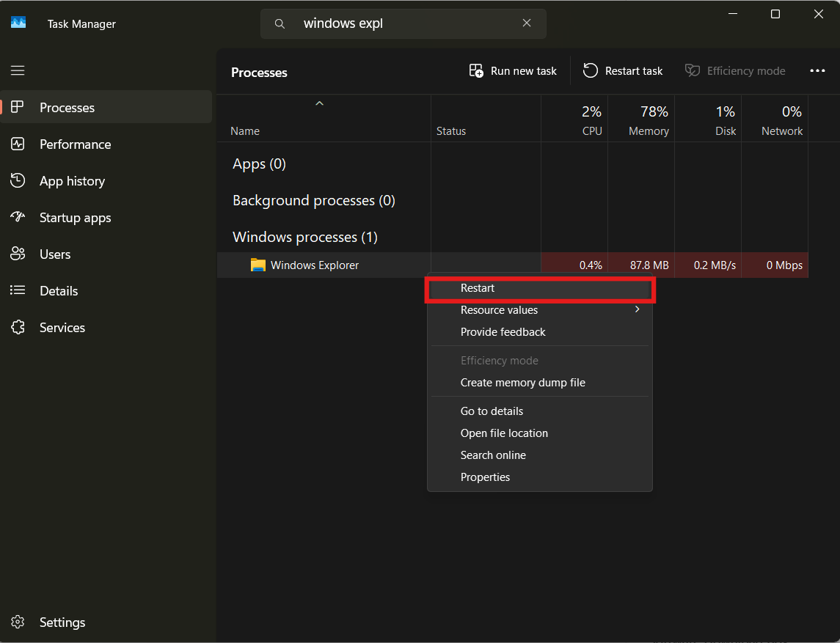840x643 pixels.
Task: Click the Users people icon
Action: pos(17,254)
